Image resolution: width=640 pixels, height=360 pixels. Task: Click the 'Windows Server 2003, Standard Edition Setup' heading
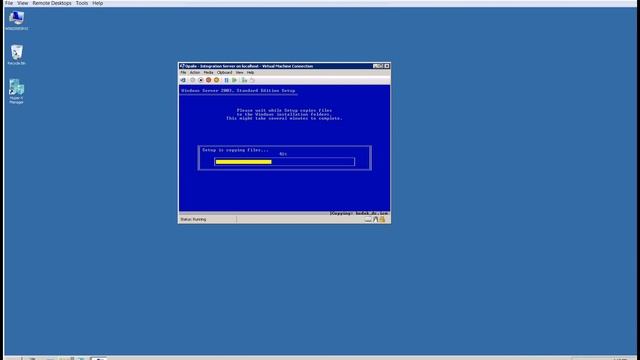coord(238,91)
